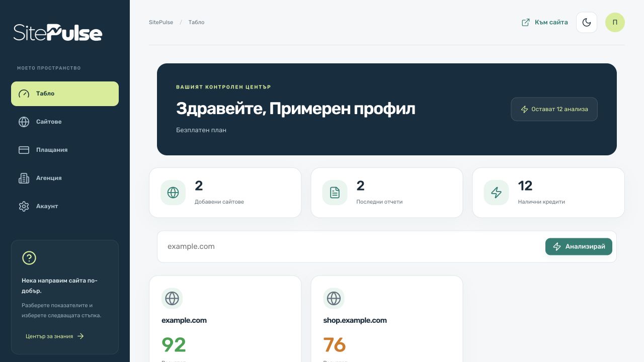Image resolution: width=644 pixels, height=362 pixels.
Task: Click the Здравейте, Примерен профил heading
Action: tap(296, 109)
